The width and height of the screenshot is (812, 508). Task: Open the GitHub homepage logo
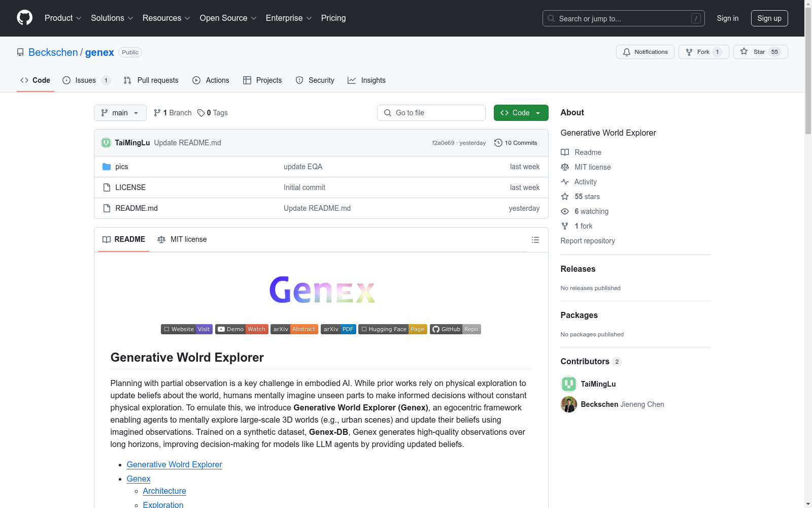(24, 18)
